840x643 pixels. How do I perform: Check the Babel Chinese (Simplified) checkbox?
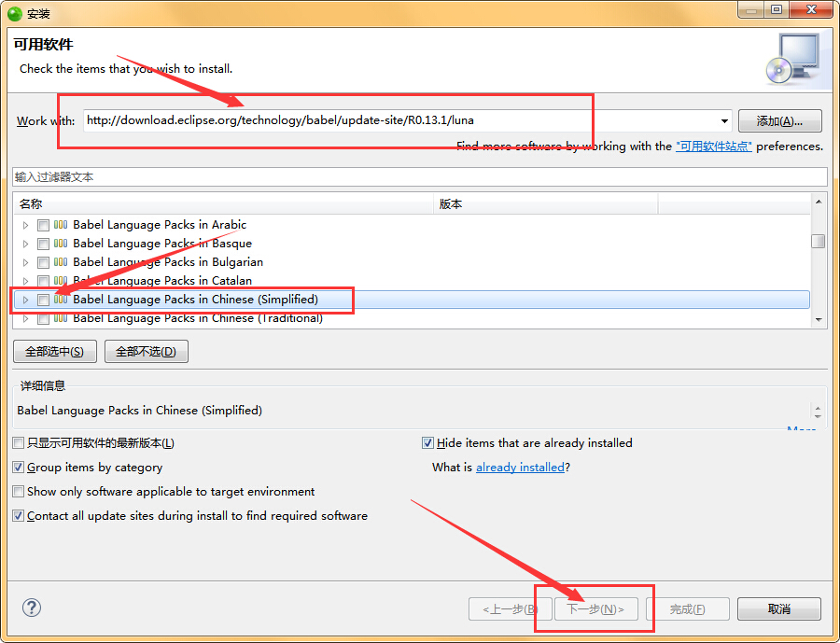[43, 300]
